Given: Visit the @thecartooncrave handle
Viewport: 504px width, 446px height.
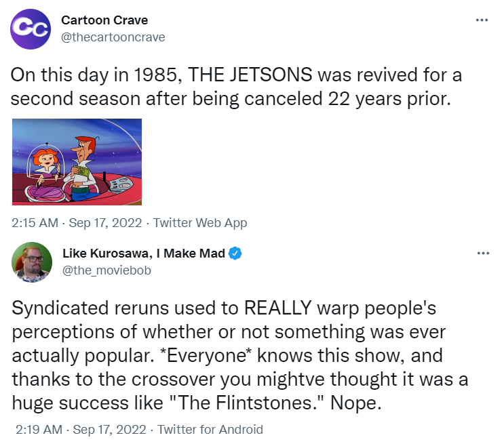Looking at the screenshot, I should [113, 37].
